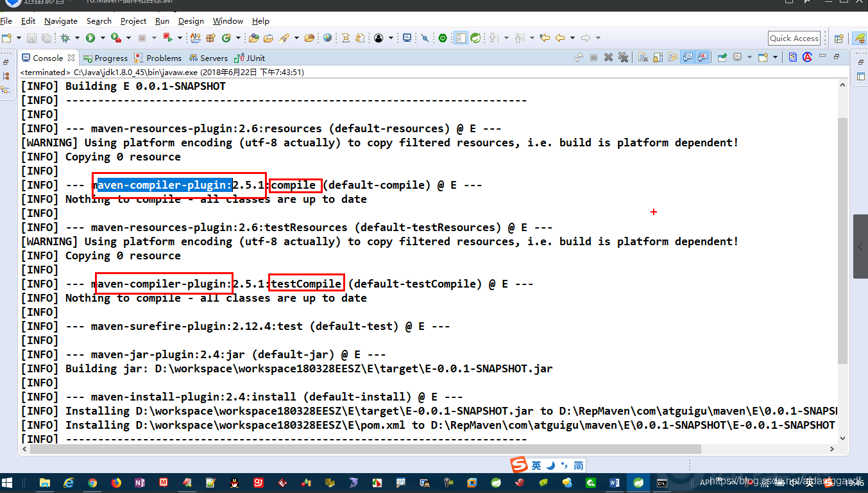The height and width of the screenshot is (493, 868).
Task: Click the 'maven-surefire-plugin:2.12.4:test' console line
Action: pyautogui.click(x=235, y=326)
